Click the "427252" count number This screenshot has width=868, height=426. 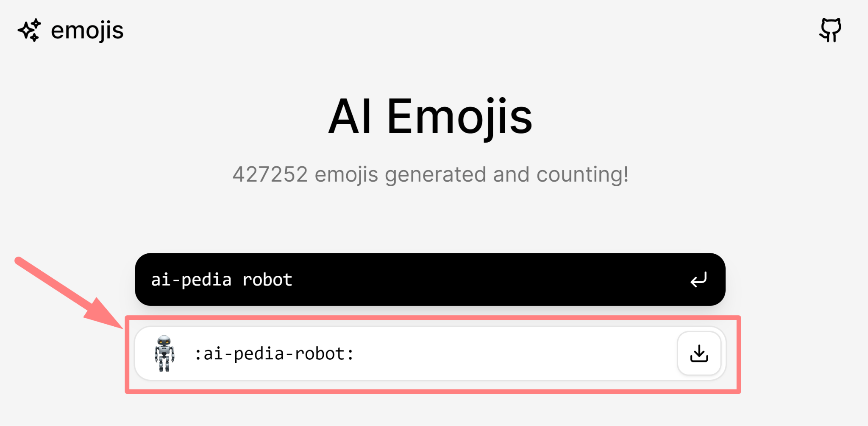click(x=270, y=174)
